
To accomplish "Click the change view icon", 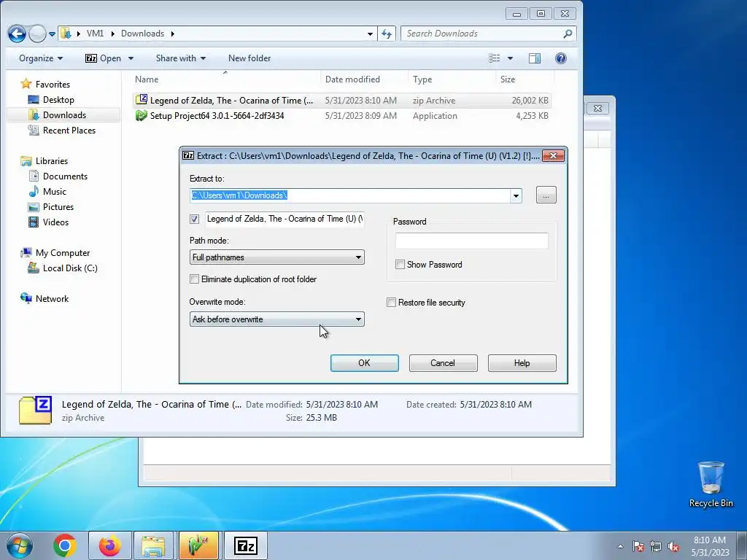I will click(495, 58).
